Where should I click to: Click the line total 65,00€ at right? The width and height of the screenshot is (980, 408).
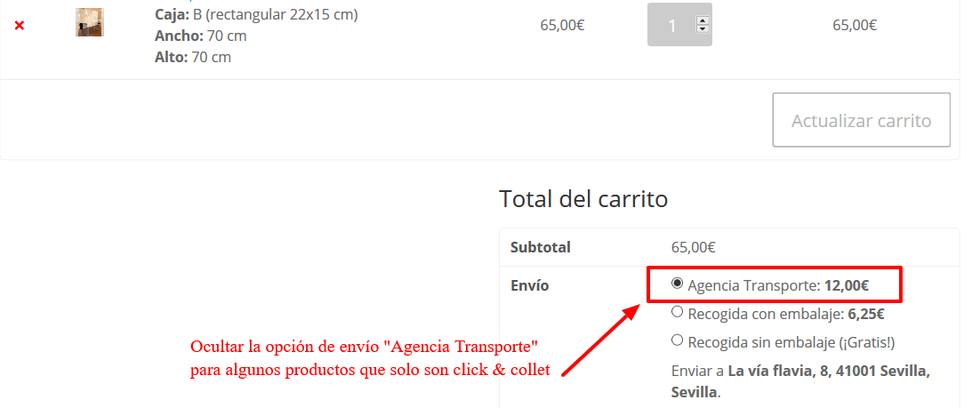[x=855, y=25]
